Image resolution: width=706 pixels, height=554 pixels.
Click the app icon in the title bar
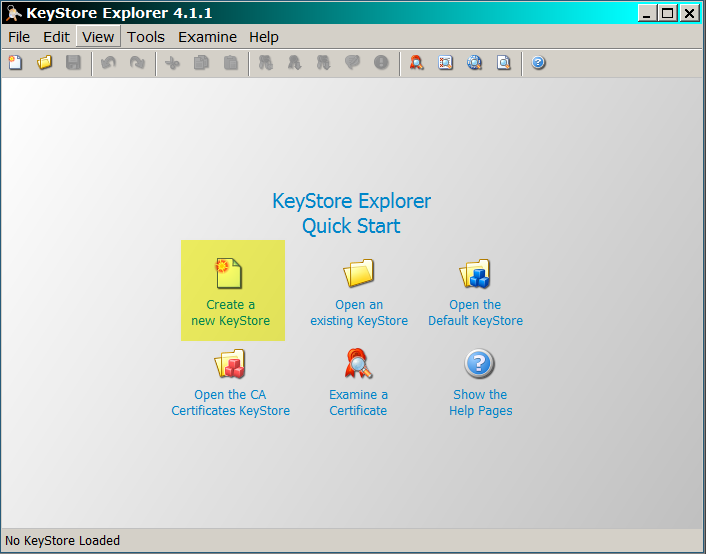(x=13, y=13)
